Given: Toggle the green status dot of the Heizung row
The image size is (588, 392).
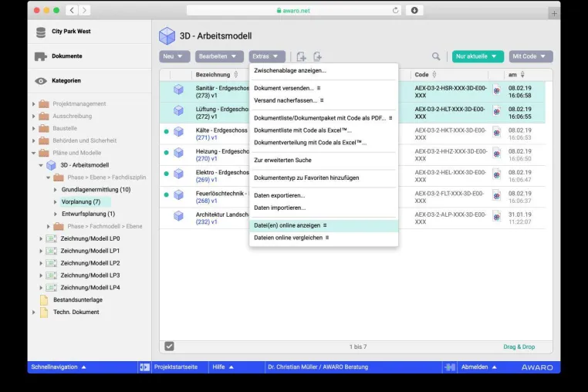Looking at the screenshot, I should point(166,153).
